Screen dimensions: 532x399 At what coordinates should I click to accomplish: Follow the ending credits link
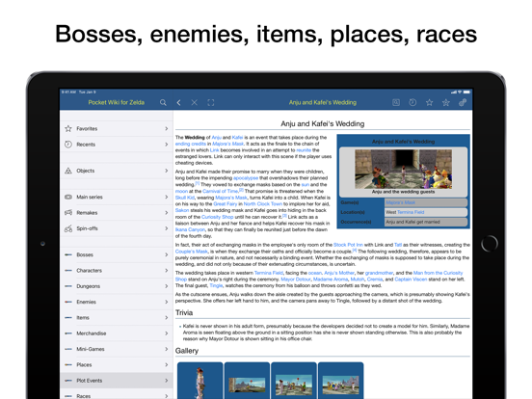(190, 144)
